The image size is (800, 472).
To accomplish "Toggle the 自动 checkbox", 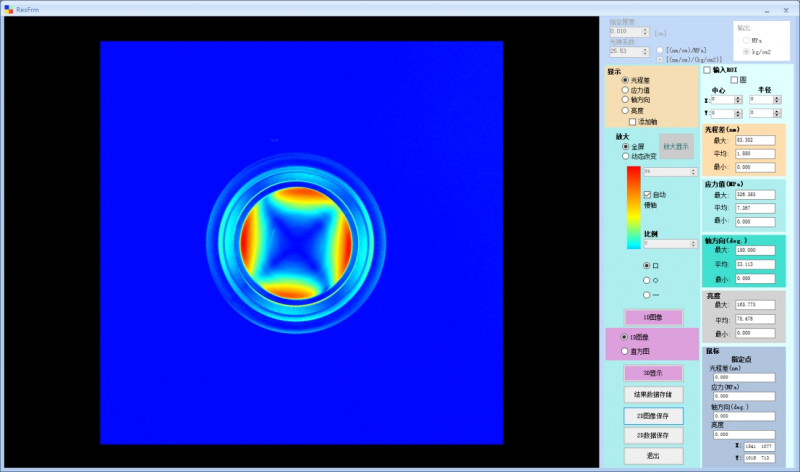I will (x=648, y=194).
